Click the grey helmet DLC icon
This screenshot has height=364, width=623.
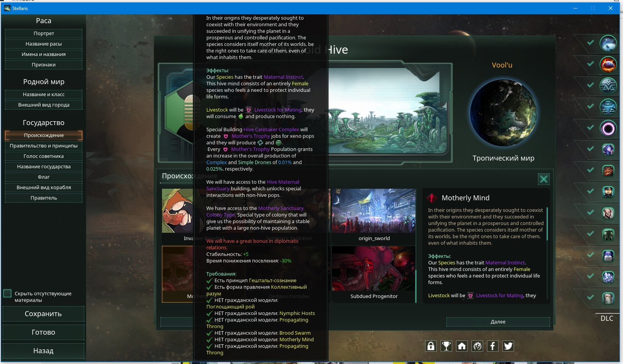[x=608, y=298]
